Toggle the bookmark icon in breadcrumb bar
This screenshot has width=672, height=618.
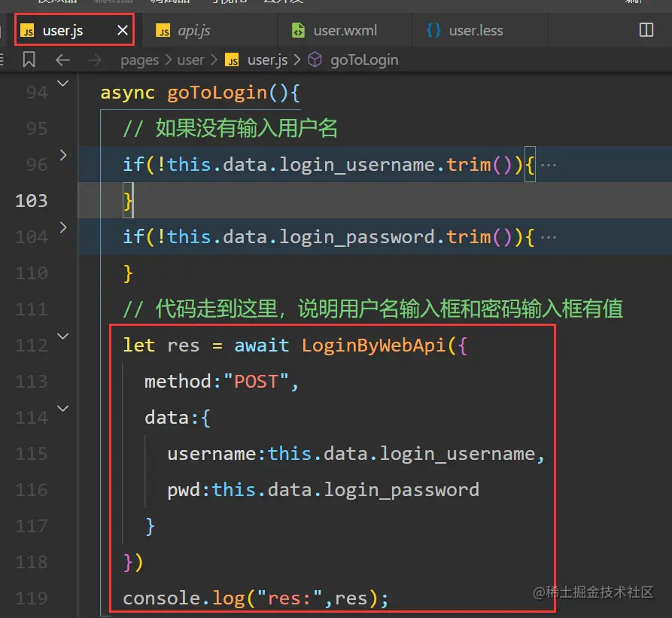[29, 60]
